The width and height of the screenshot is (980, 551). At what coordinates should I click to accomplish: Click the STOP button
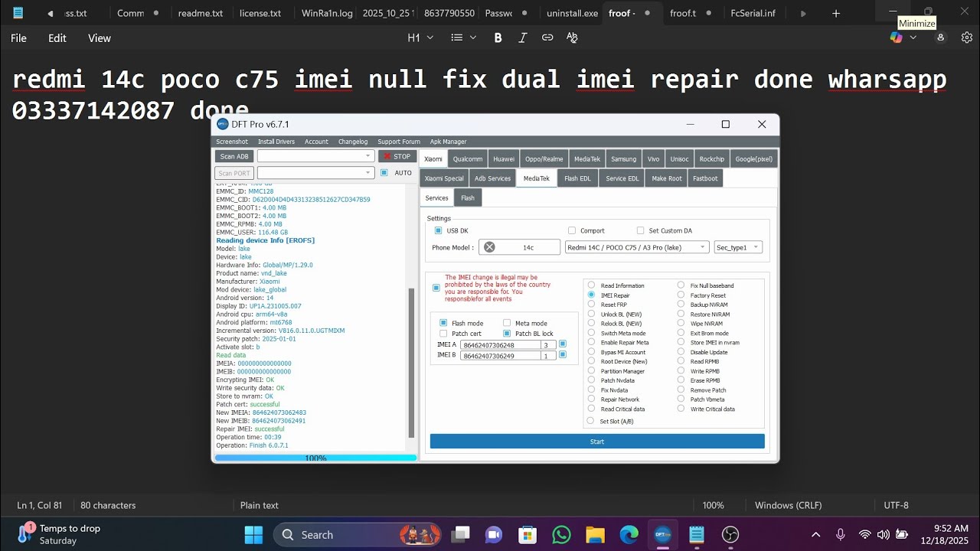(397, 156)
